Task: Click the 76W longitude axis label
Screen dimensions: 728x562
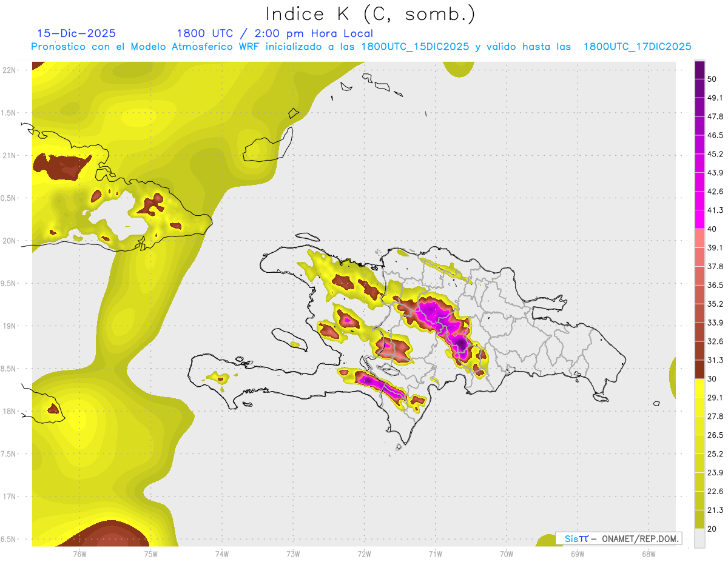Action: [79, 554]
